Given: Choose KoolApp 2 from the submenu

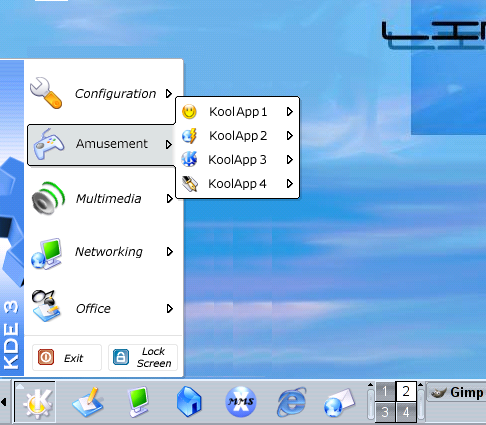Looking at the screenshot, I should [237, 136].
